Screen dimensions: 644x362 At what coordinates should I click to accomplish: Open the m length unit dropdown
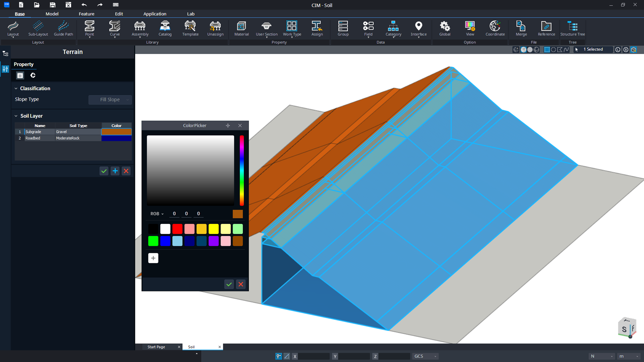click(629, 356)
